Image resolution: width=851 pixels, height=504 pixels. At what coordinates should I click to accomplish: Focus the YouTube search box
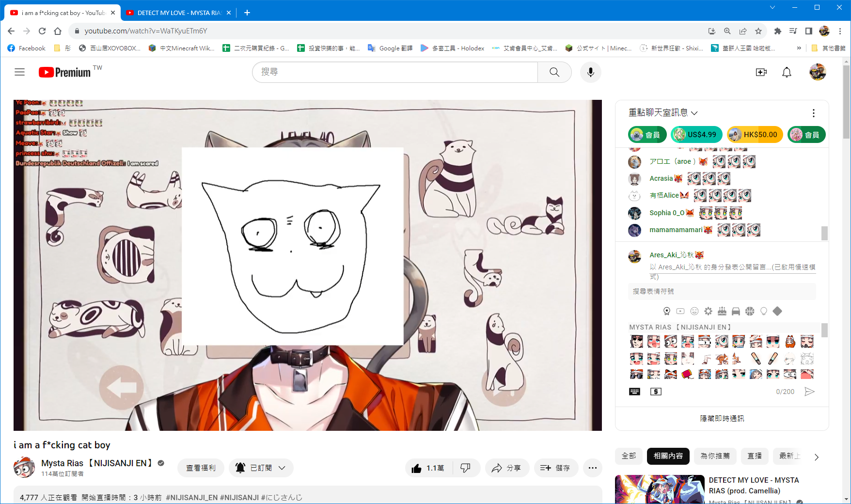pyautogui.click(x=395, y=72)
